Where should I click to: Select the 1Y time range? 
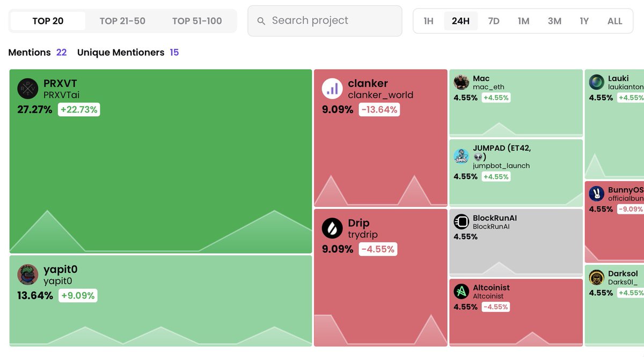tap(584, 21)
